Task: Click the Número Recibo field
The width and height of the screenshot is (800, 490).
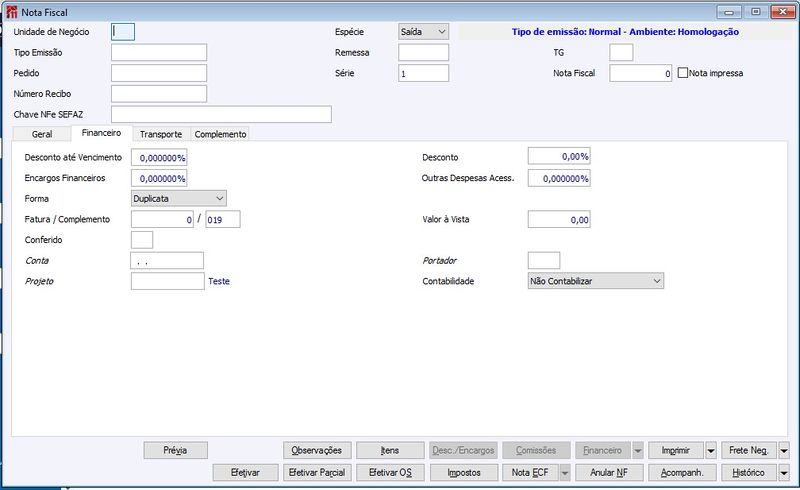Action: (x=159, y=93)
